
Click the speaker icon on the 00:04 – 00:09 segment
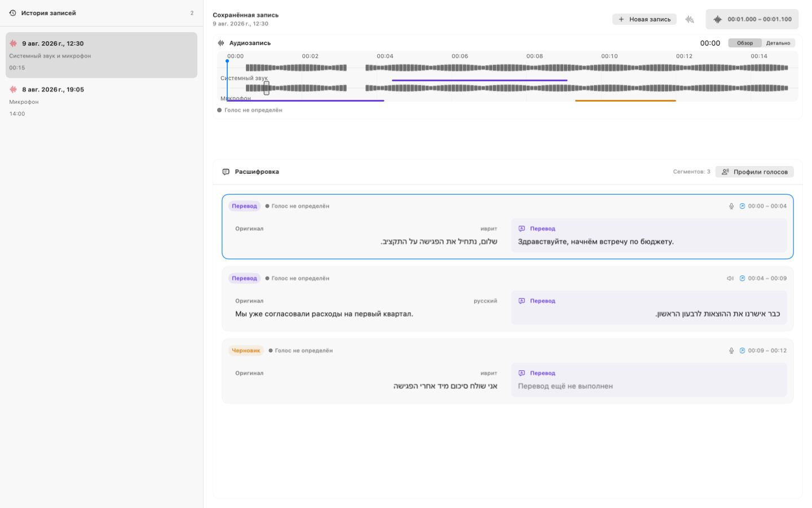click(x=730, y=278)
